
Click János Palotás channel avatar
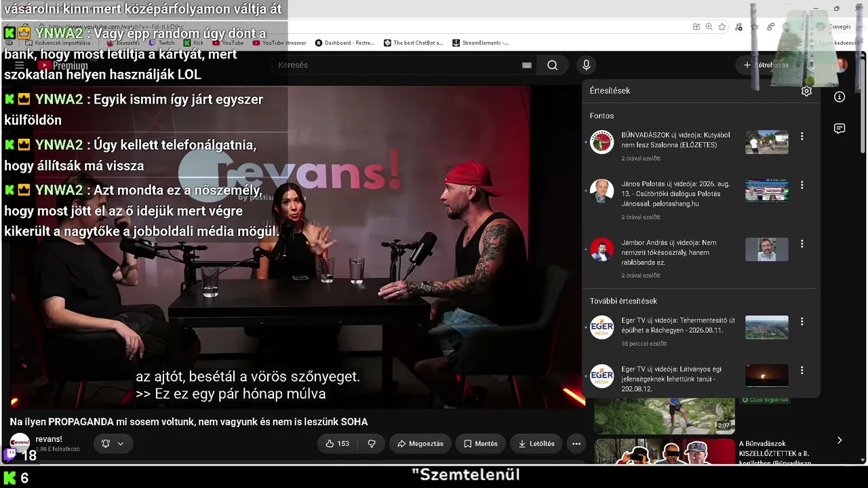pyautogui.click(x=601, y=191)
